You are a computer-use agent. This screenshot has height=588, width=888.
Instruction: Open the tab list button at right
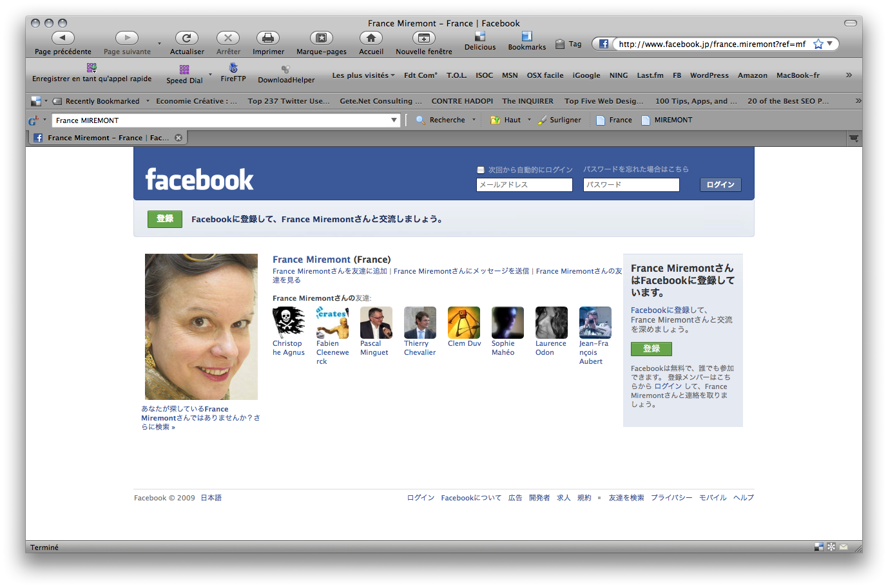click(x=854, y=138)
